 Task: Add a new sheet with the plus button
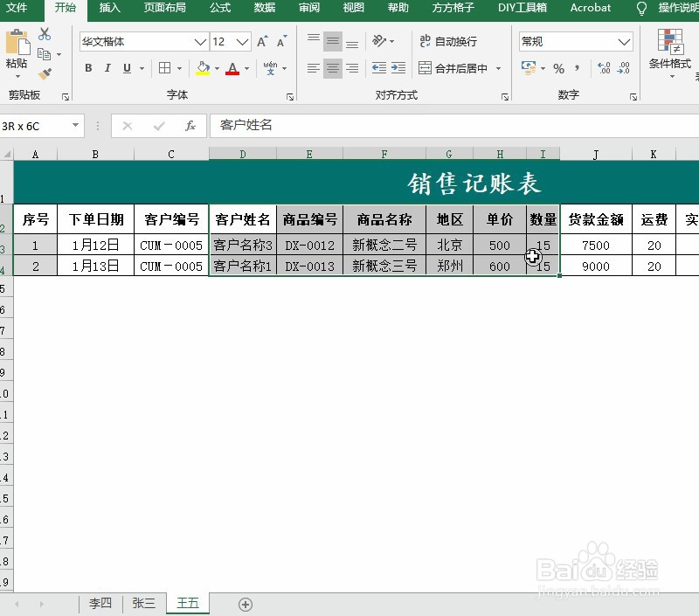click(245, 604)
